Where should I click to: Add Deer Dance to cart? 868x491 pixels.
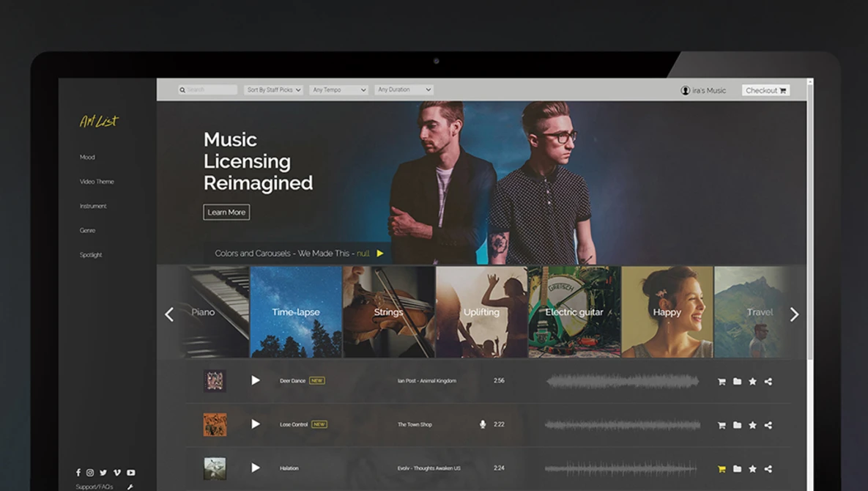click(x=722, y=381)
